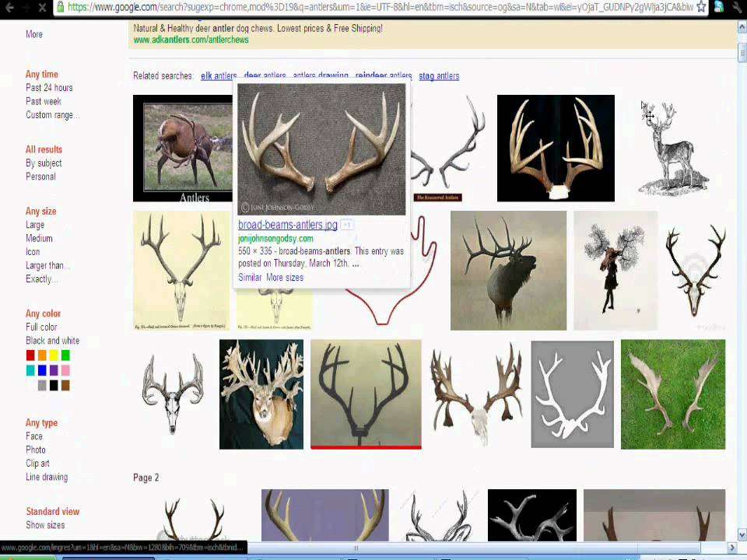Click horizontal scrollbar right arrow
The height and width of the screenshot is (560, 747).
point(733,548)
